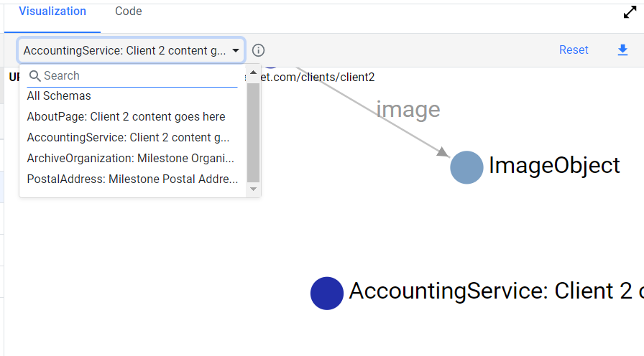This screenshot has height=356, width=644.
Task: Collapse the AccountingService schema dropdown
Action: [132, 50]
